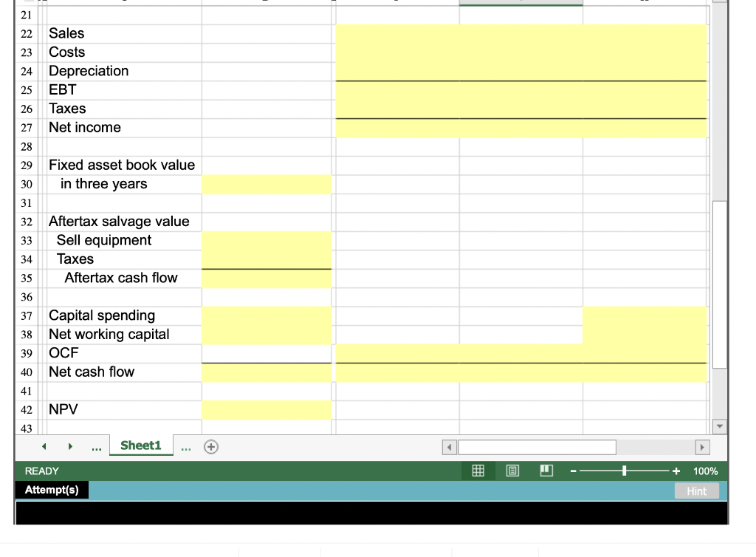Click the zoom slider handle

tap(624, 471)
